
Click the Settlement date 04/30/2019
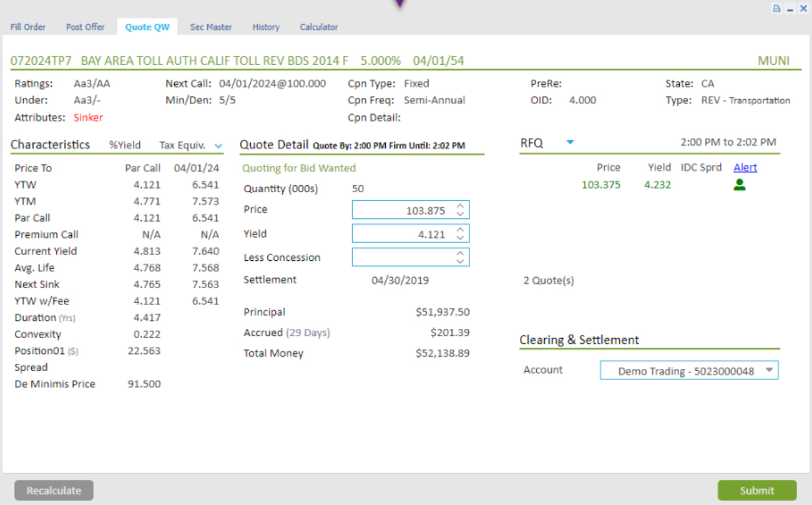[400, 280]
